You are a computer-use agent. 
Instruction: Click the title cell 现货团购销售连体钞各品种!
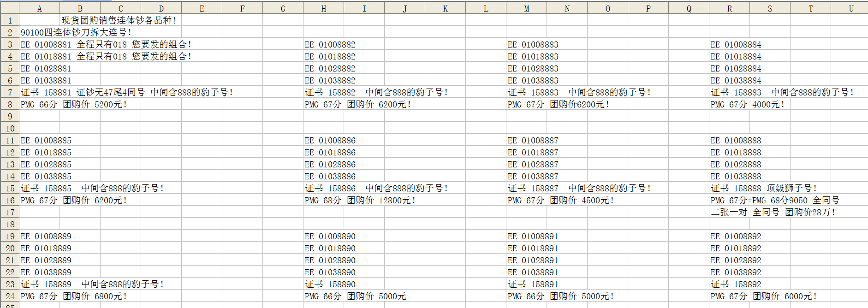tap(119, 20)
